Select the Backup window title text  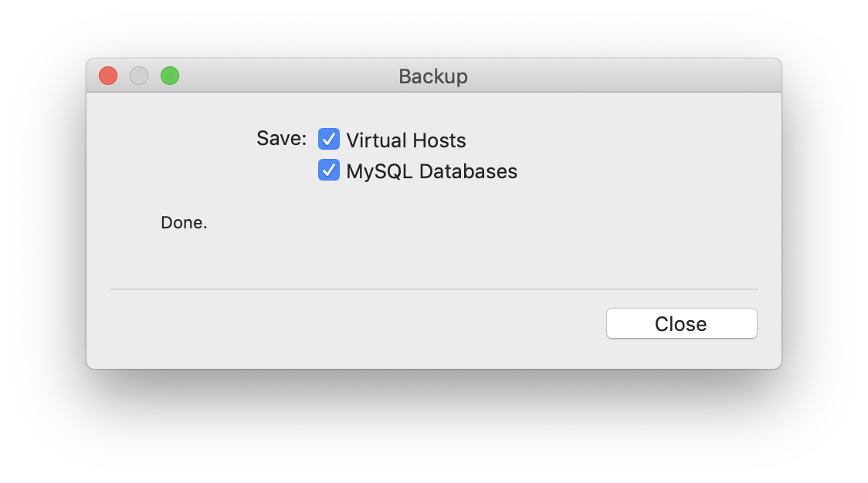pyautogui.click(x=432, y=76)
